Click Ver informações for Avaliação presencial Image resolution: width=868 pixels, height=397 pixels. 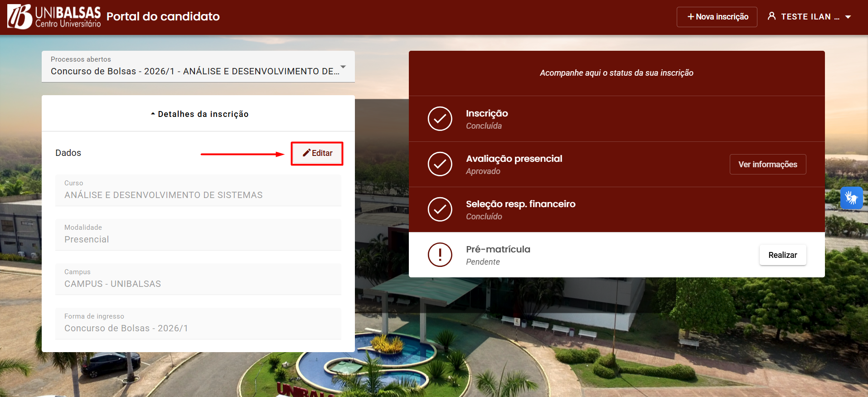coord(767,164)
